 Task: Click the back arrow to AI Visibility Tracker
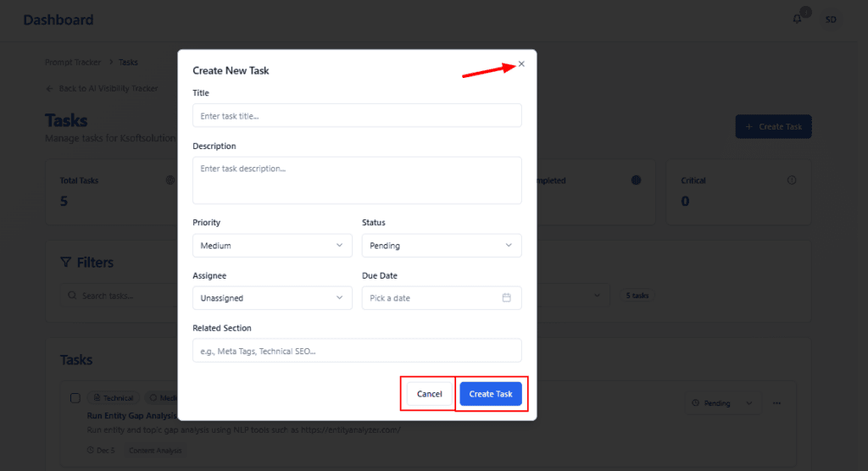[49, 89]
